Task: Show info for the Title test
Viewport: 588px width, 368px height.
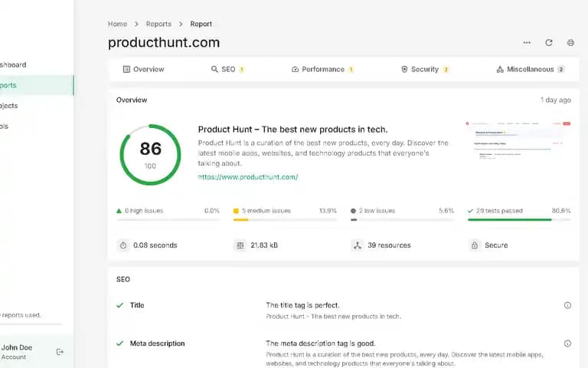Action: click(x=567, y=305)
